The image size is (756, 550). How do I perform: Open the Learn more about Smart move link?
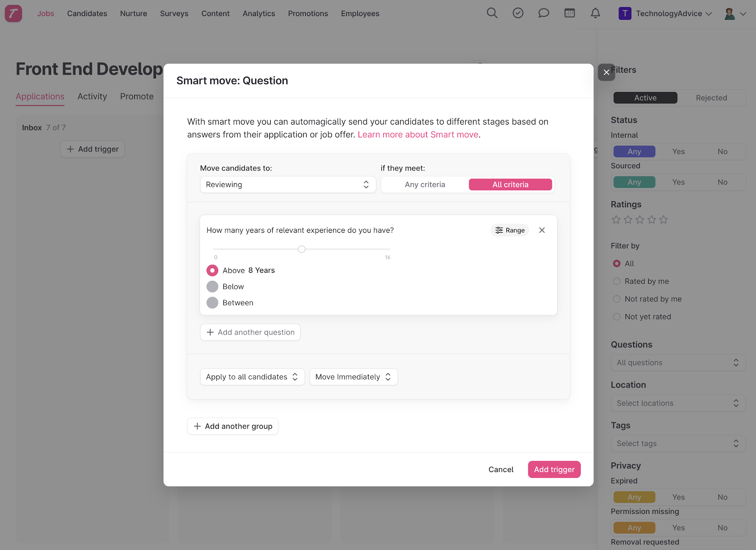418,134
